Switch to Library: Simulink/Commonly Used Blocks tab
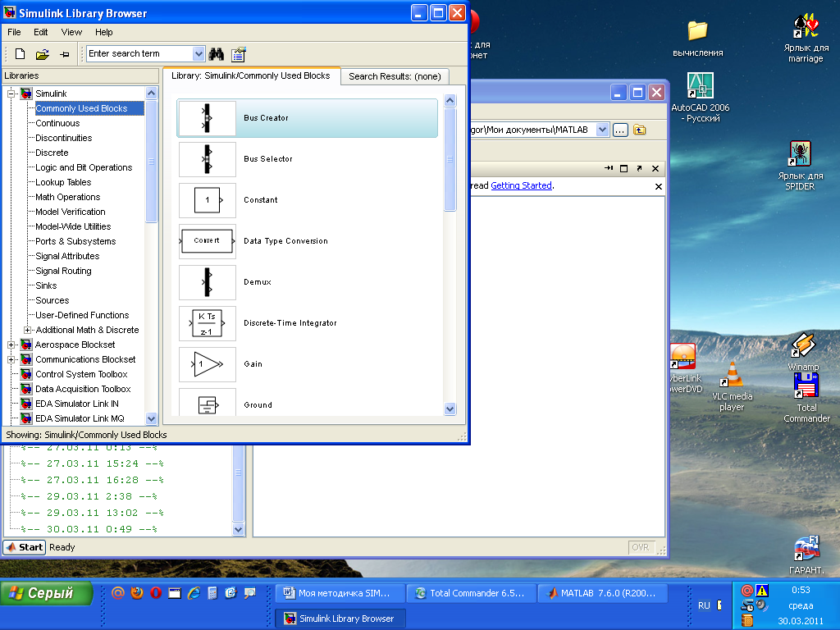840x630 pixels. tap(251, 75)
